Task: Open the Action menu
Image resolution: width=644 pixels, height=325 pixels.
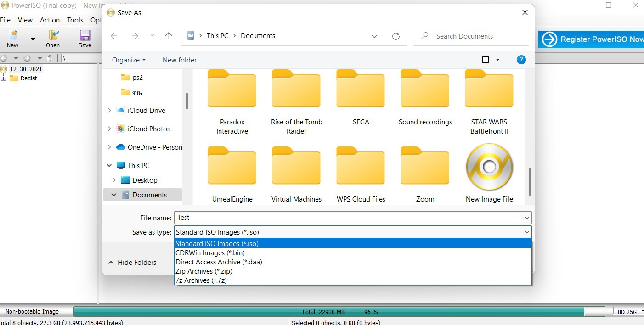Action: coord(50,20)
